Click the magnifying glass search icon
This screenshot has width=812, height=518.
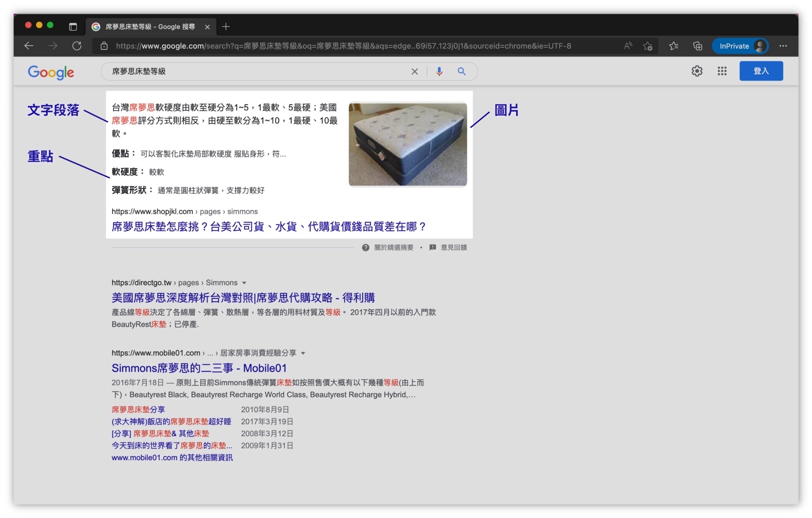pos(461,71)
